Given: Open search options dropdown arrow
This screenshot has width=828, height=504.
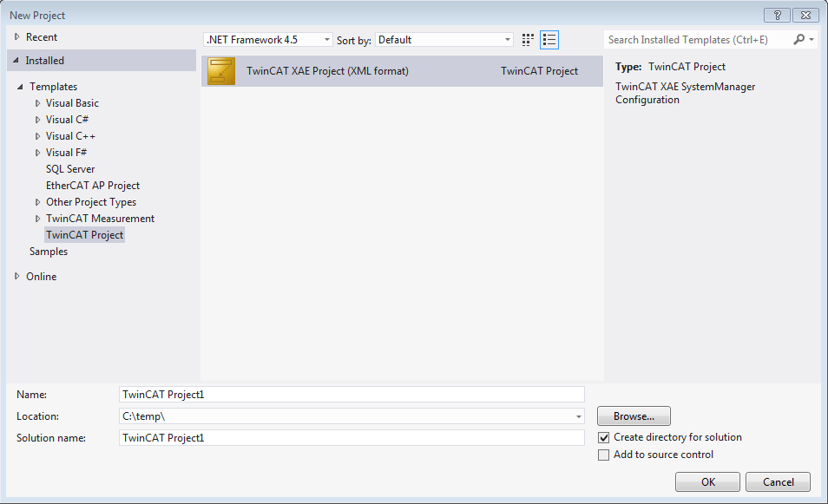Looking at the screenshot, I should point(812,40).
